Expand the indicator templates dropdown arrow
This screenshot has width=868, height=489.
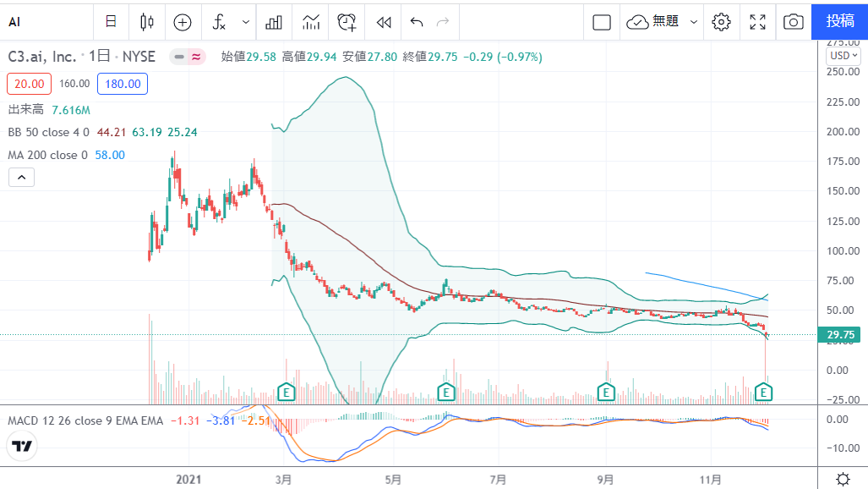(x=246, y=22)
